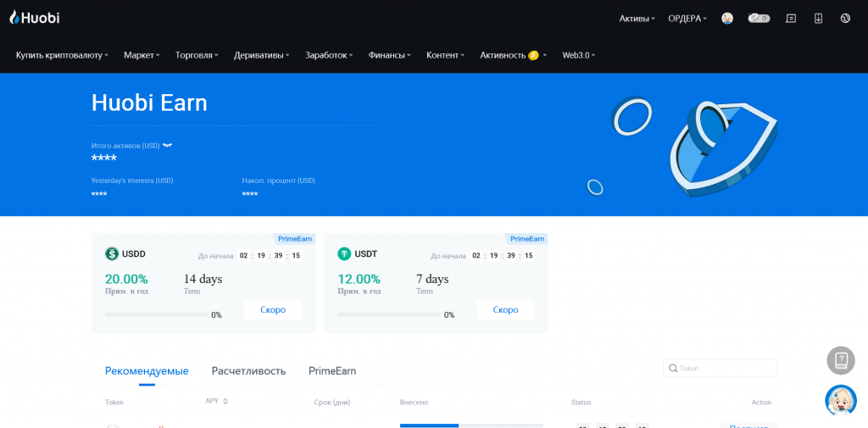Focus the Token search field

[721, 368]
